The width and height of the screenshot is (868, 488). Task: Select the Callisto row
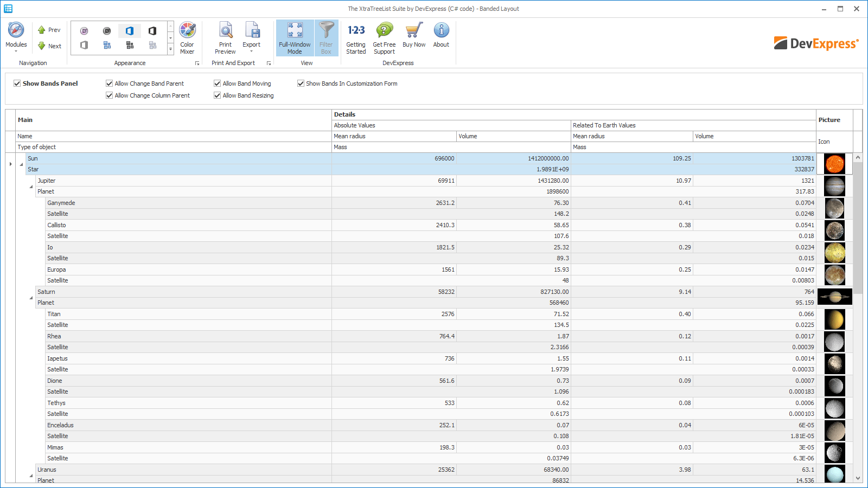431,230
